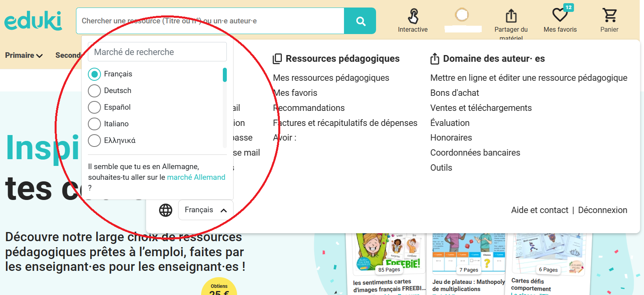Click the Aide et contact link

click(x=540, y=210)
